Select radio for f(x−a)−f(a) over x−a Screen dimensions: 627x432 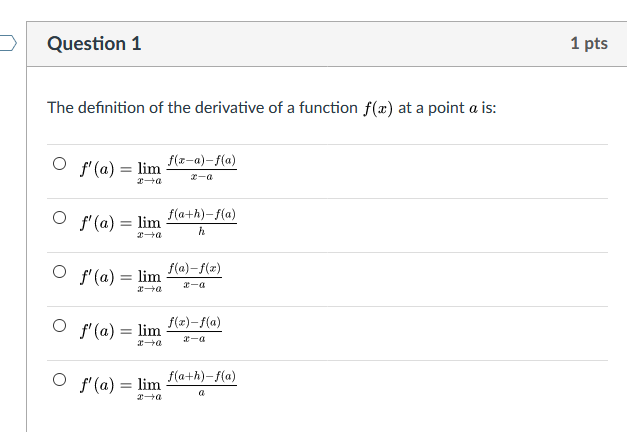click(x=59, y=164)
